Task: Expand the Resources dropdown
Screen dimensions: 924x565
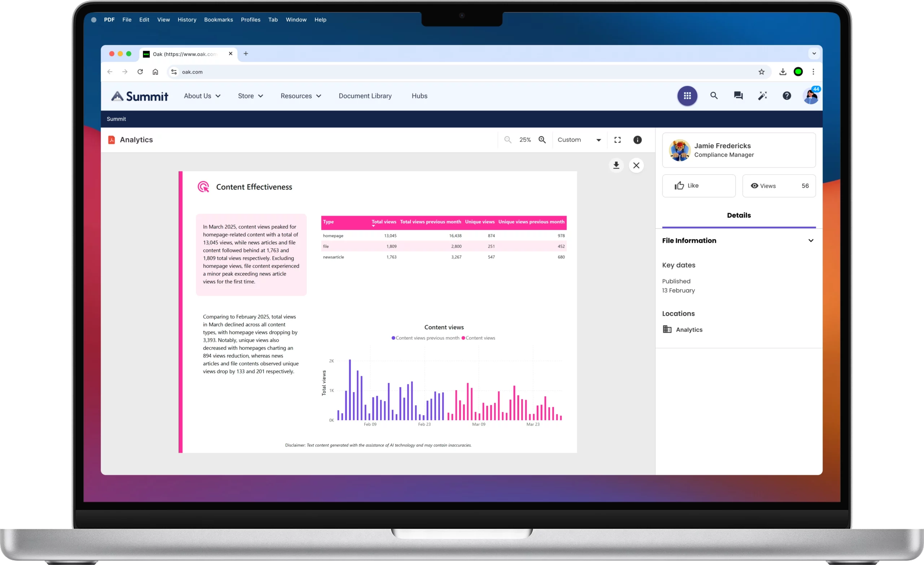Action: 301,96
